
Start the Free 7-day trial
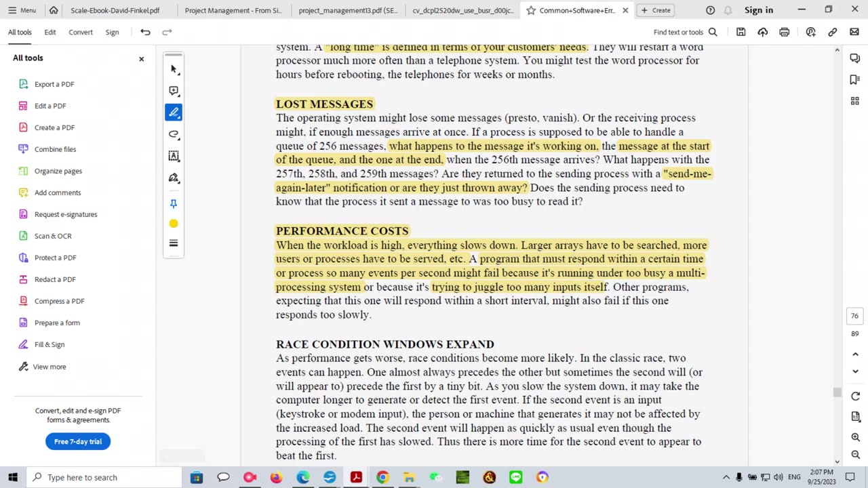(x=78, y=441)
